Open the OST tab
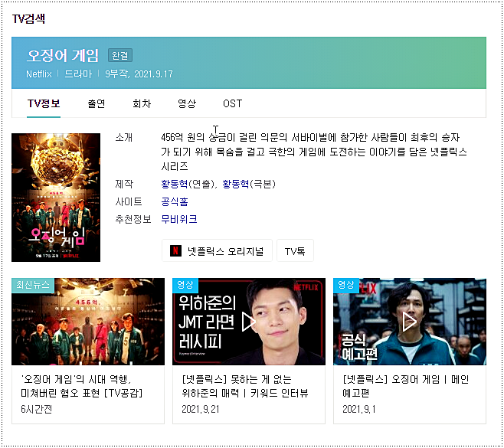The image size is (504, 448). point(232,103)
